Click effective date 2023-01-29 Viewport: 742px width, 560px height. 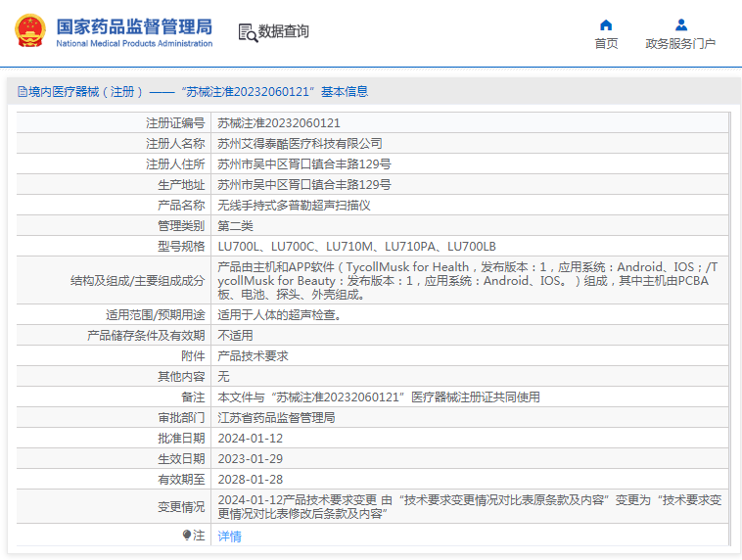point(250,459)
